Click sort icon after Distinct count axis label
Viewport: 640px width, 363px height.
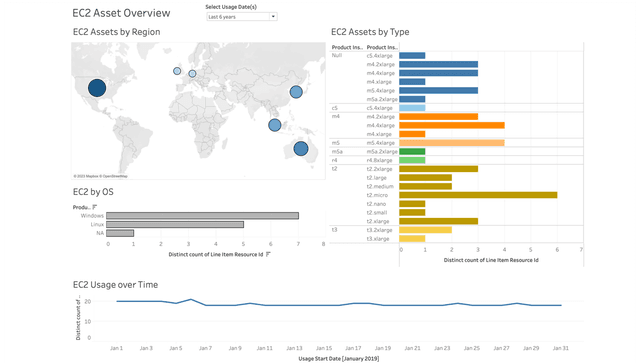point(268,254)
